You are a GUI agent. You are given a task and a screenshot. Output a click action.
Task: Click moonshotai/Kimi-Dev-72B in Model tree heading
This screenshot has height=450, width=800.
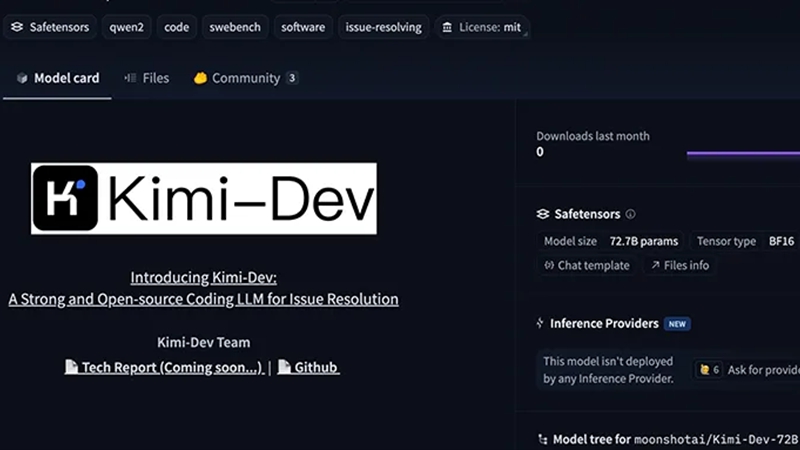click(x=716, y=439)
